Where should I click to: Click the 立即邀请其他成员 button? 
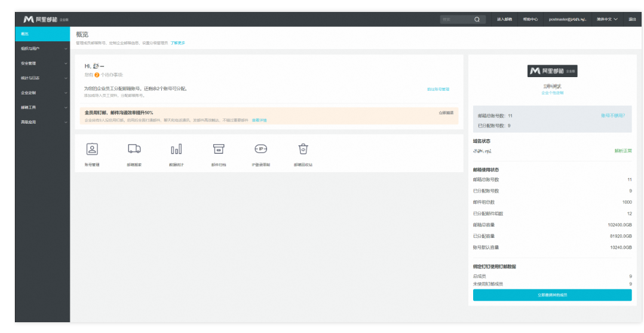pos(552,295)
